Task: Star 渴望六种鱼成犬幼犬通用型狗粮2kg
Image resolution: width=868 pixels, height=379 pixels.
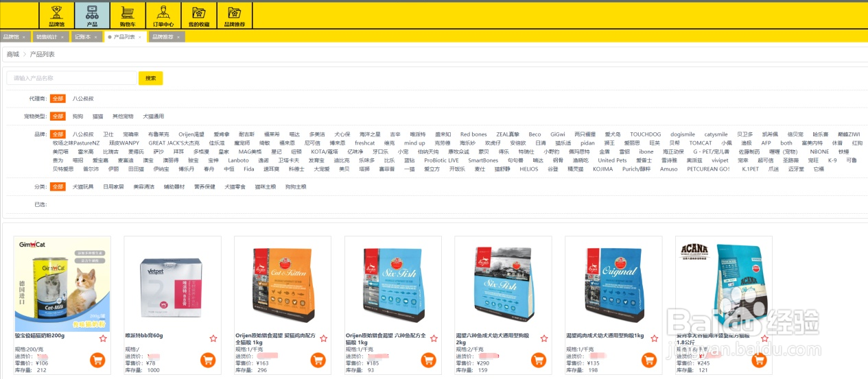Action: (x=544, y=339)
